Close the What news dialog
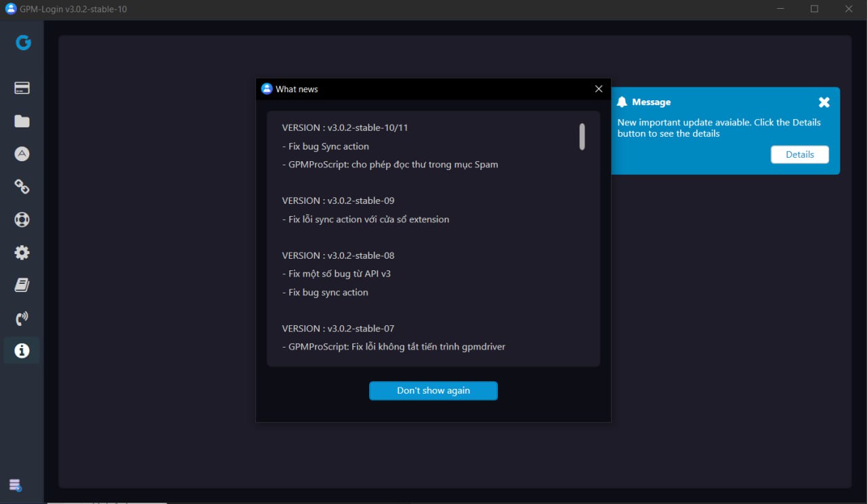This screenshot has width=867, height=504. coord(598,89)
